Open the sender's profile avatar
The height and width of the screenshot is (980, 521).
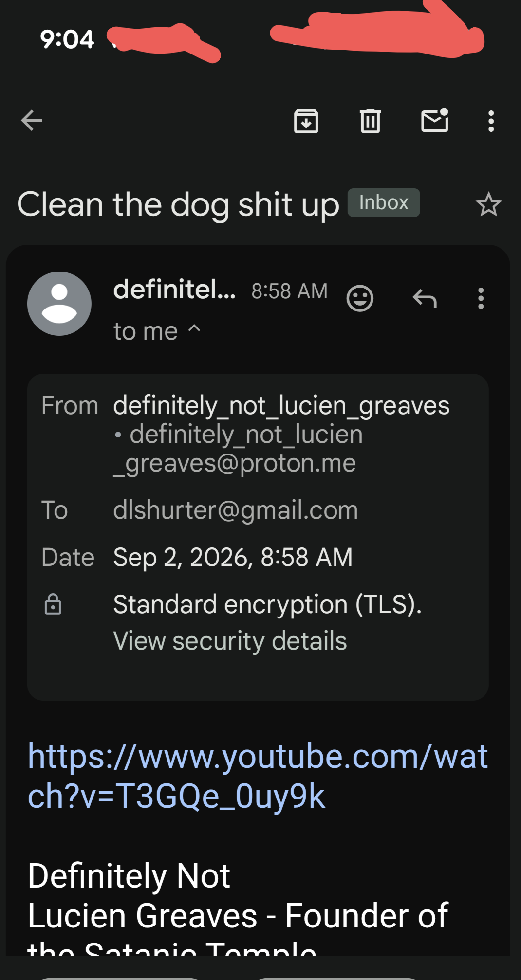pos(59,304)
